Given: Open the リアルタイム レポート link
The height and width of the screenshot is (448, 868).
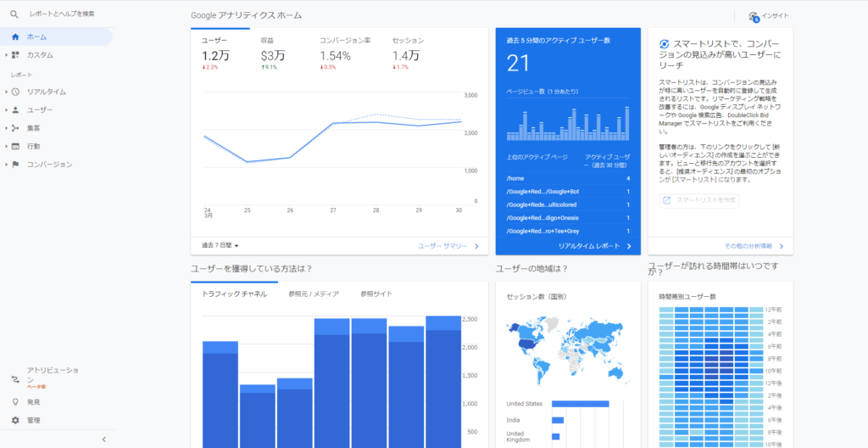Looking at the screenshot, I should point(594,246).
